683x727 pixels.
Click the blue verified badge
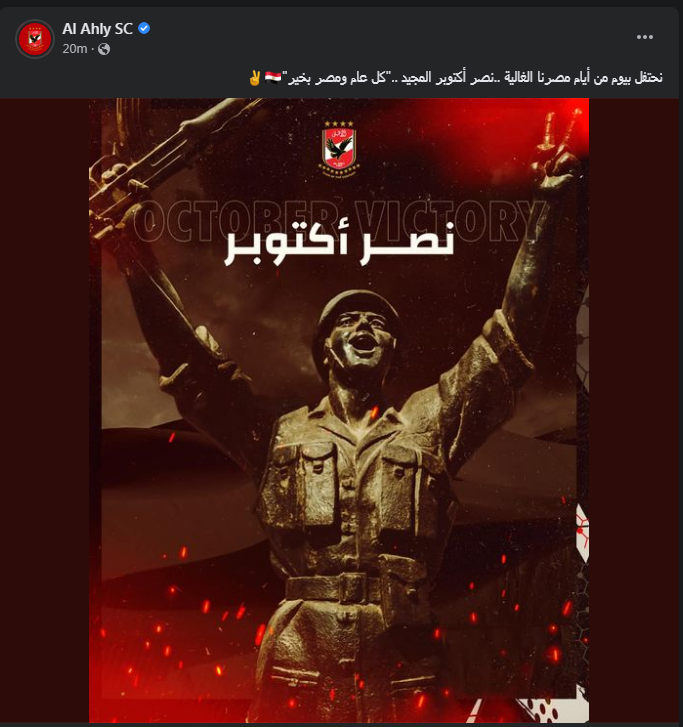click(x=144, y=28)
